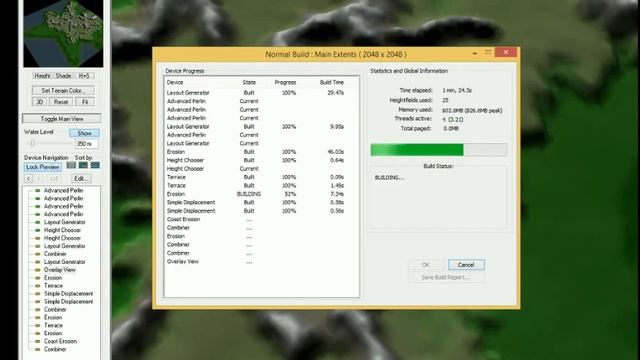This screenshot has width=640, height=360.
Task: Click the Reset view button
Action: [x=61, y=102]
